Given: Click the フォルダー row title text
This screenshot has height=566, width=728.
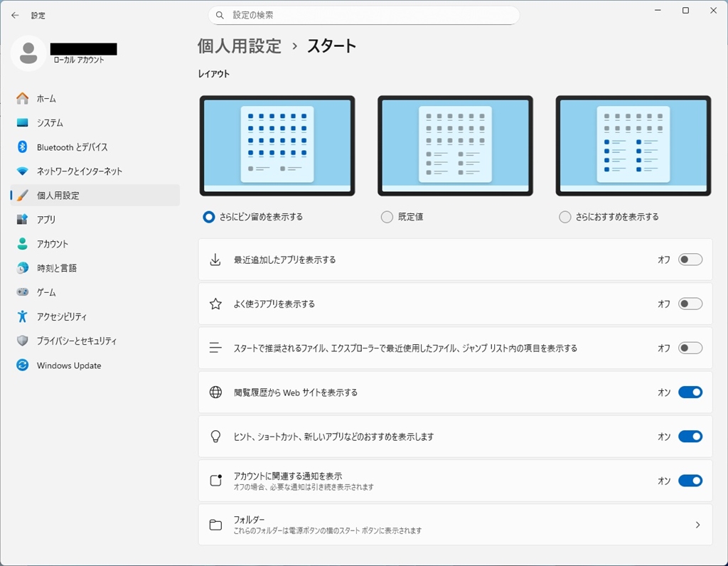Looking at the screenshot, I should 249,520.
